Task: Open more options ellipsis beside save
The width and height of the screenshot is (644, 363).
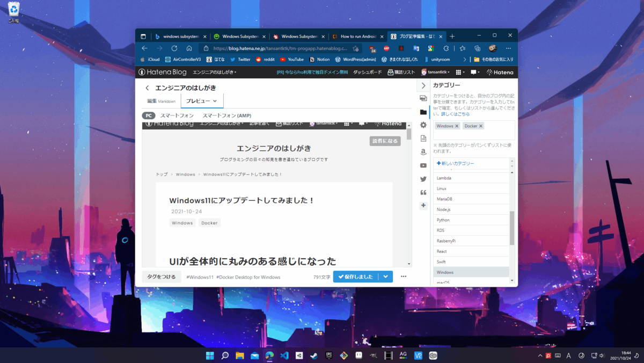Action: [x=404, y=277]
